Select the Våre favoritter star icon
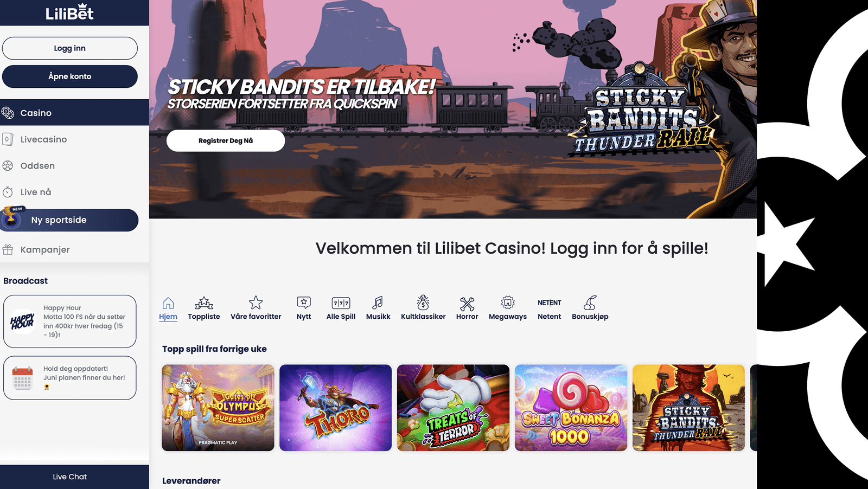The width and height of the screenshot is (868, 489). pyautogui.click(x=256, y=303)
